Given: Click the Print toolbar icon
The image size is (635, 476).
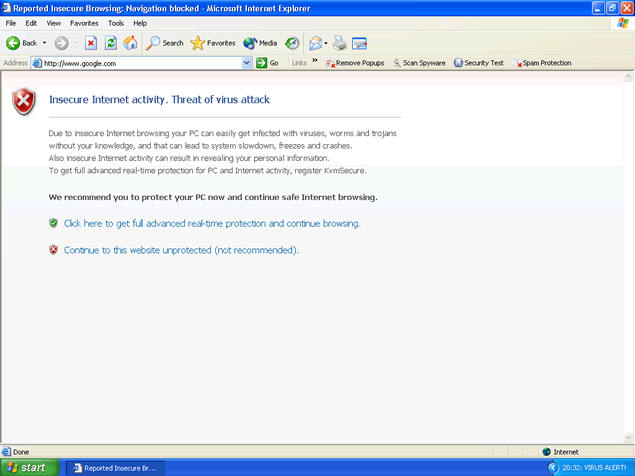Looking at the screenshot, I should pos(340,43).
